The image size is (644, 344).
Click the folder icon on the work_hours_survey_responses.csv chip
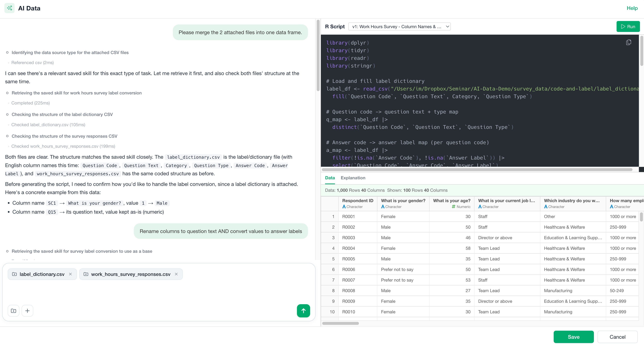(86, 274)
